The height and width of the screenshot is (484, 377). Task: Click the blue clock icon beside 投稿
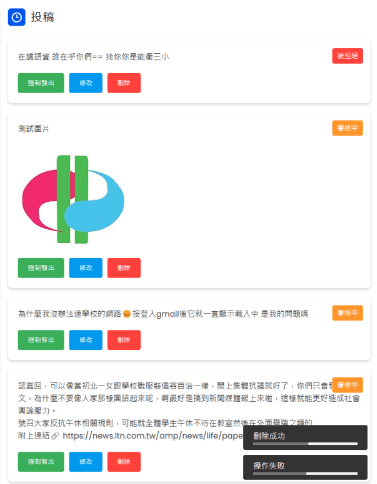(16, 17)
